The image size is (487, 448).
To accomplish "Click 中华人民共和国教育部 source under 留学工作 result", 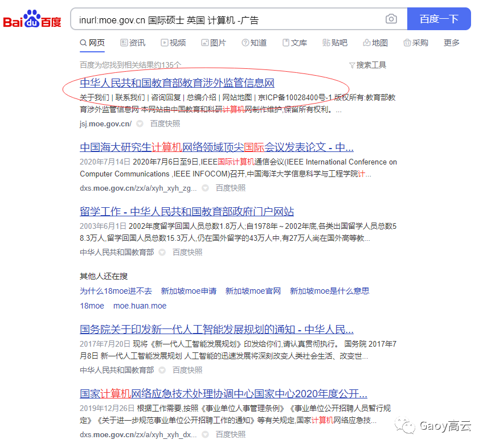I will click(117, 252).
